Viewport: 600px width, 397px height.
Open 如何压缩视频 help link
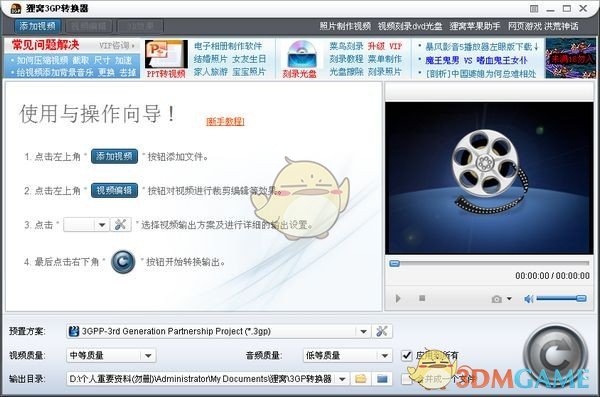[x=42, y=60]
